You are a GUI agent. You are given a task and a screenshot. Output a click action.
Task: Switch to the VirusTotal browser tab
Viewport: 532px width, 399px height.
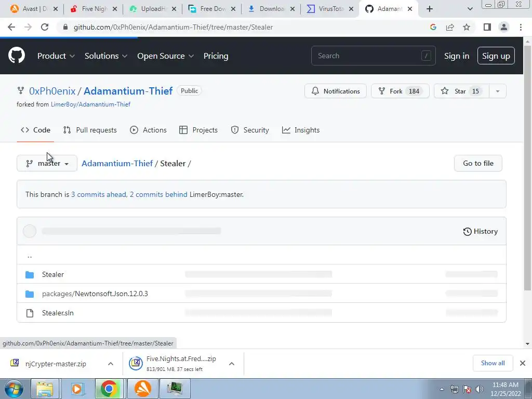329,9
